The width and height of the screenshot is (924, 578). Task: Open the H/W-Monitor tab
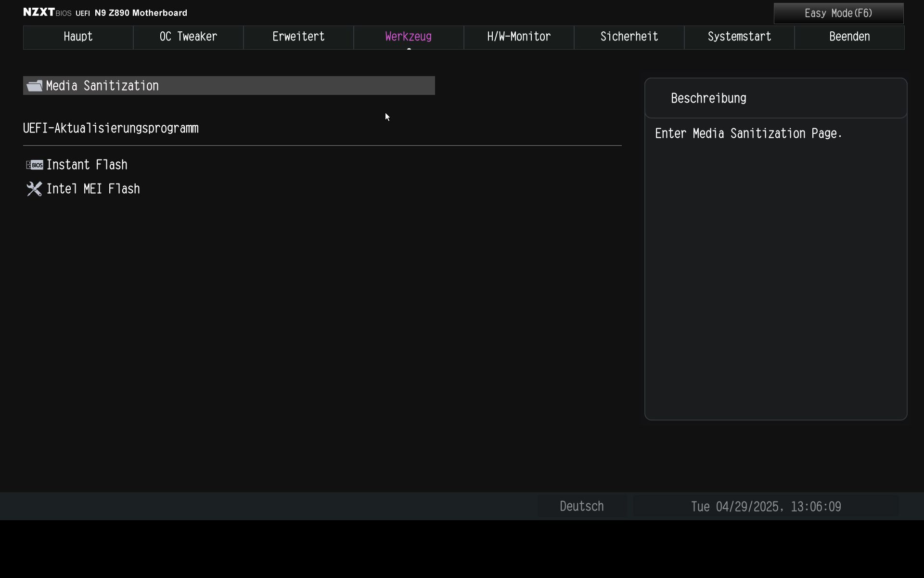[x=519, y=37]
